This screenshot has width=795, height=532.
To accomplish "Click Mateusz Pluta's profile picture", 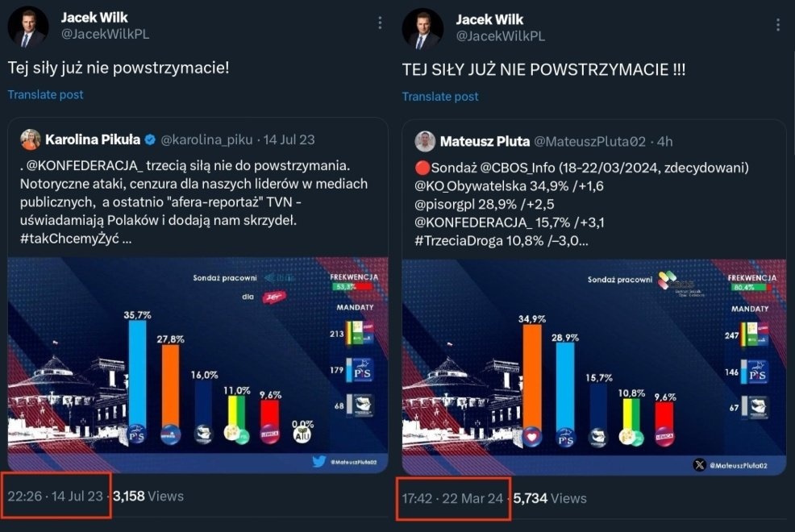I will pos(425,141).
